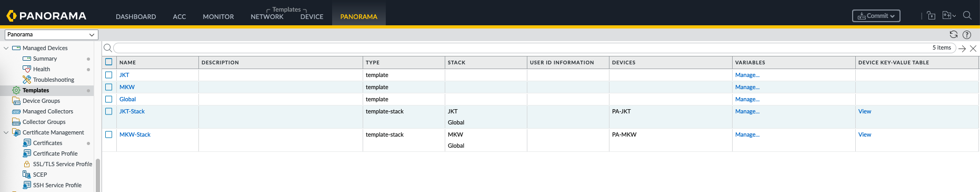Screen dimensions: 980x192
Task: Click the Health heart icon
Action: click(x=27, y=69)
